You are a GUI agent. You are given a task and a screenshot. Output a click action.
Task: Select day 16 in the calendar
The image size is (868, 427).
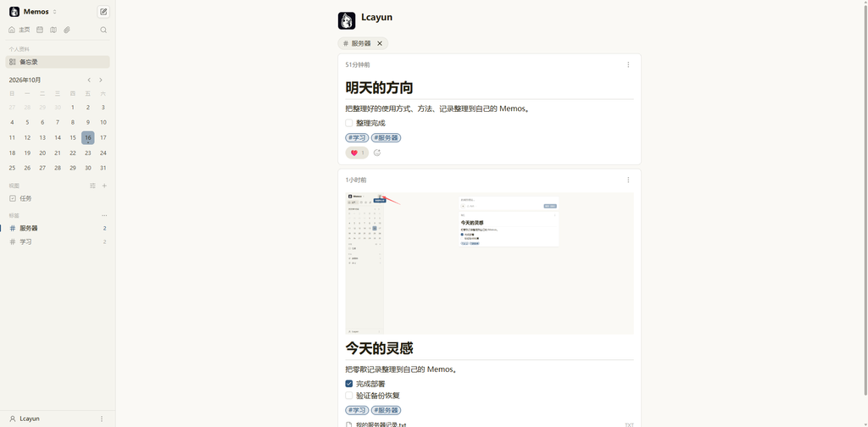point(88,138)
